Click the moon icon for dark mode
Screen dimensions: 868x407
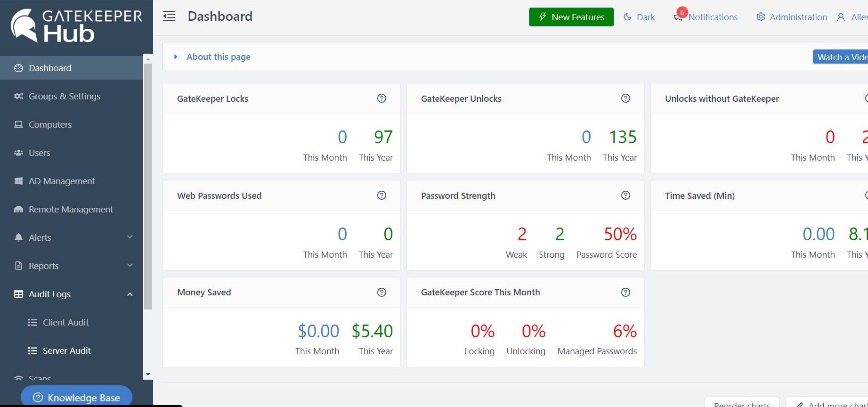627,17
